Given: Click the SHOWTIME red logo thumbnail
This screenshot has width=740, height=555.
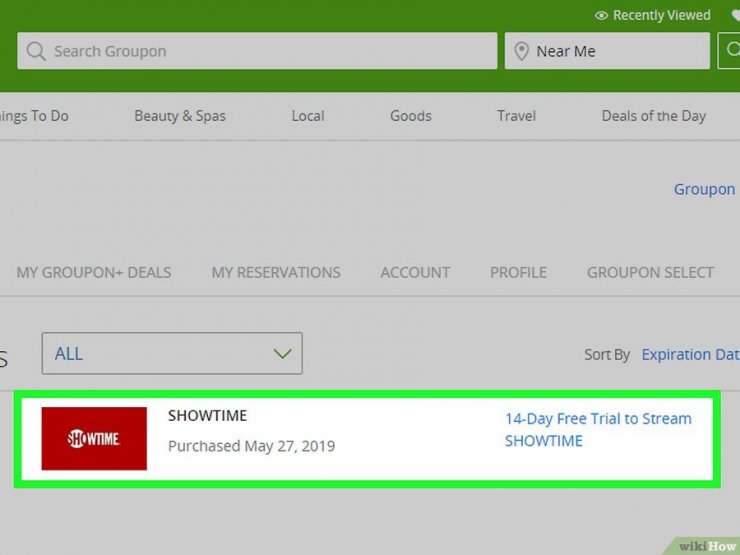Looking at the screenshot, I should [x=94, y=438].
